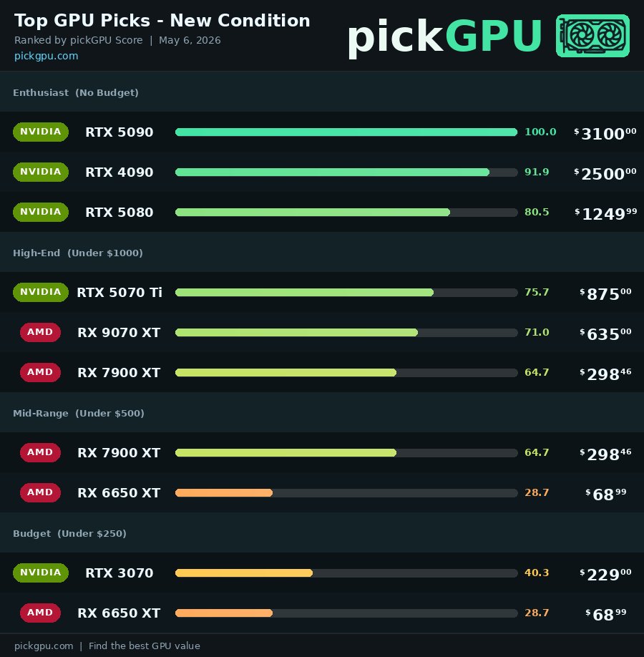Click the NVIDIA badge beside RTX 5070 Ti
This screenshot has width=644, height=657.
tap(41, 292)
